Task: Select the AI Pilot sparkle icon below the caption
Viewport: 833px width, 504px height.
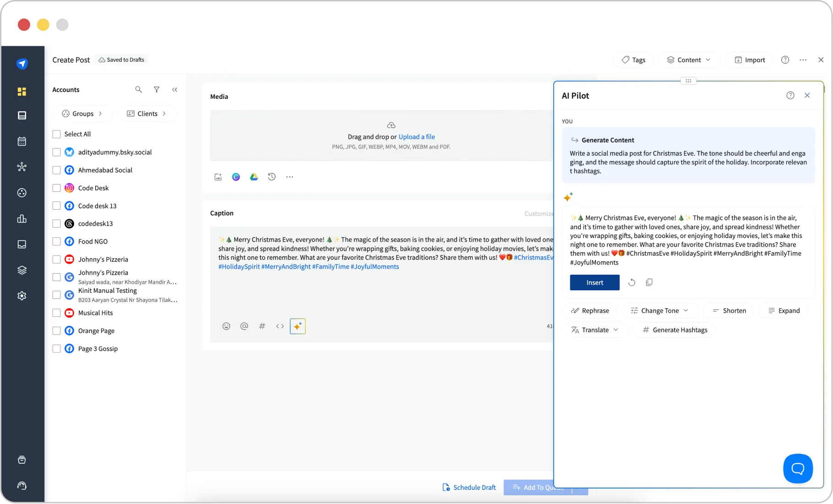Action: (x=297, y=326)
